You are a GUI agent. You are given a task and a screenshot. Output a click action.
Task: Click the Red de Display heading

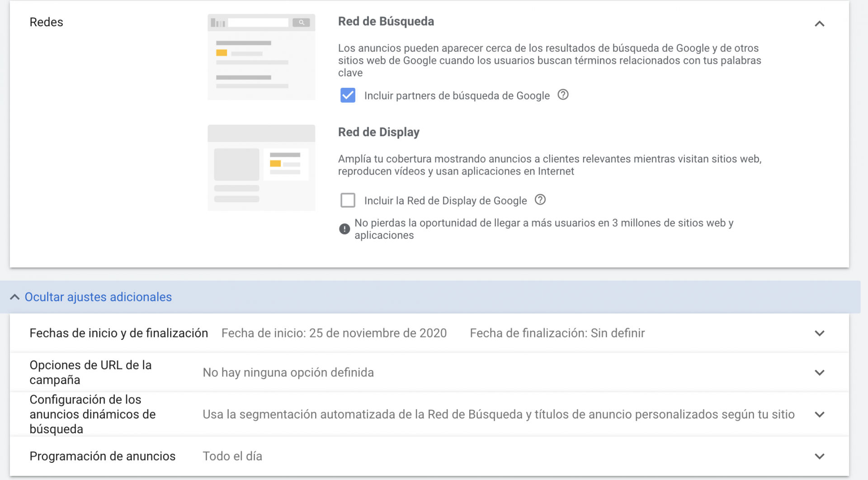point(379,132)
